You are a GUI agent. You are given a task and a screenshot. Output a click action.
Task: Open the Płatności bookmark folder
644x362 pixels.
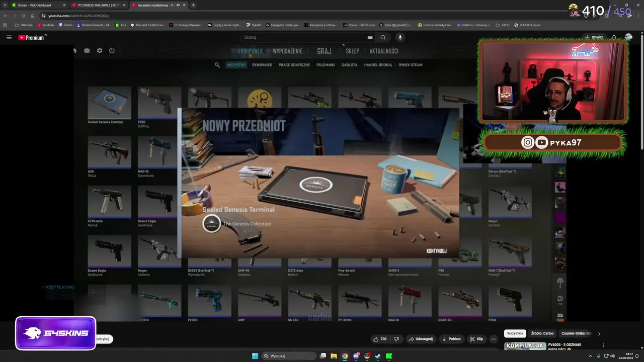tap(24, 25)
